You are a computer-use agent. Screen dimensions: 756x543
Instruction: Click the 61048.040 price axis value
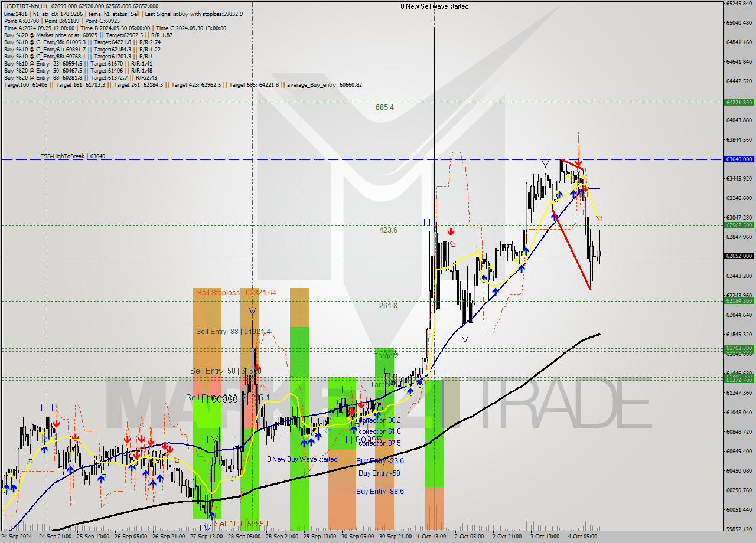point(739,413)
